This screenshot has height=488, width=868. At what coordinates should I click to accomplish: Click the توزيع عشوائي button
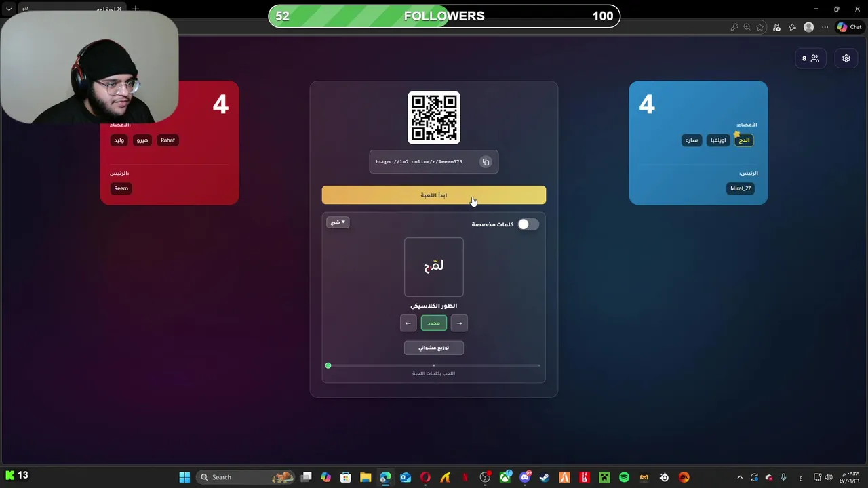point(434,348)
